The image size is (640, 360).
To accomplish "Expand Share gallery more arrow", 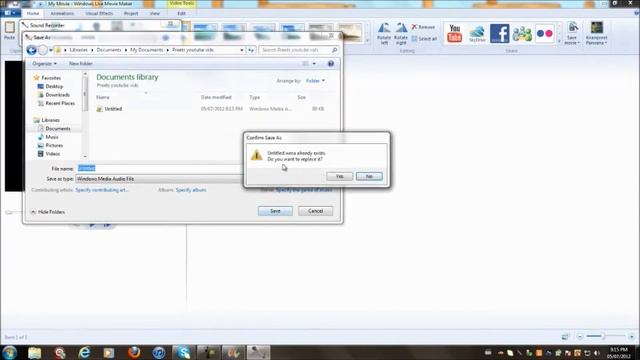I will [559, 41].
